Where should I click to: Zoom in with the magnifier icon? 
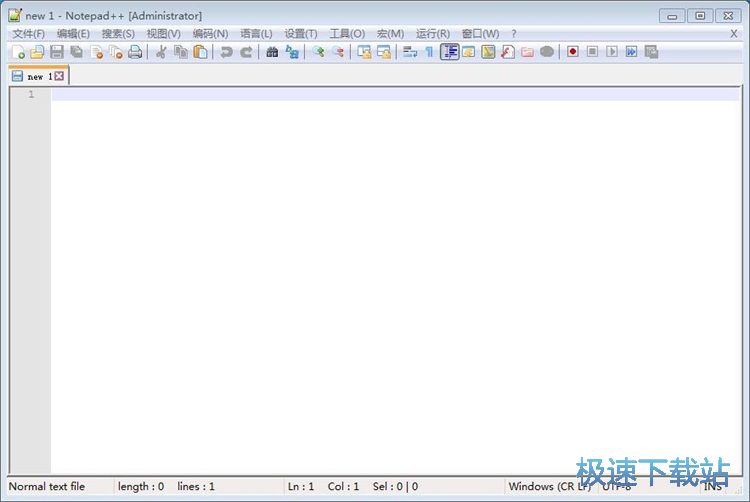tap(318, 52)
